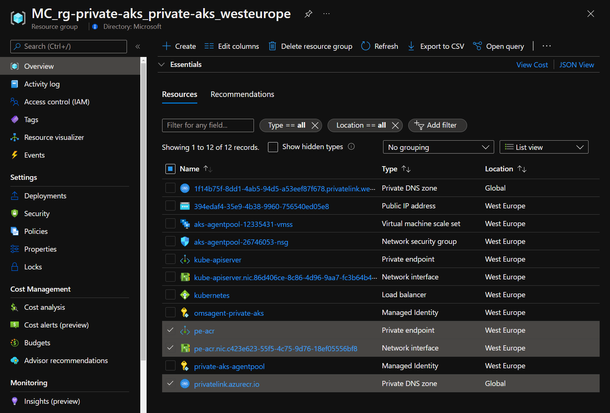Click the scale set icon for aks-agentpool vmss
This screenshot has height=413, width=610.
click(185, 224)
